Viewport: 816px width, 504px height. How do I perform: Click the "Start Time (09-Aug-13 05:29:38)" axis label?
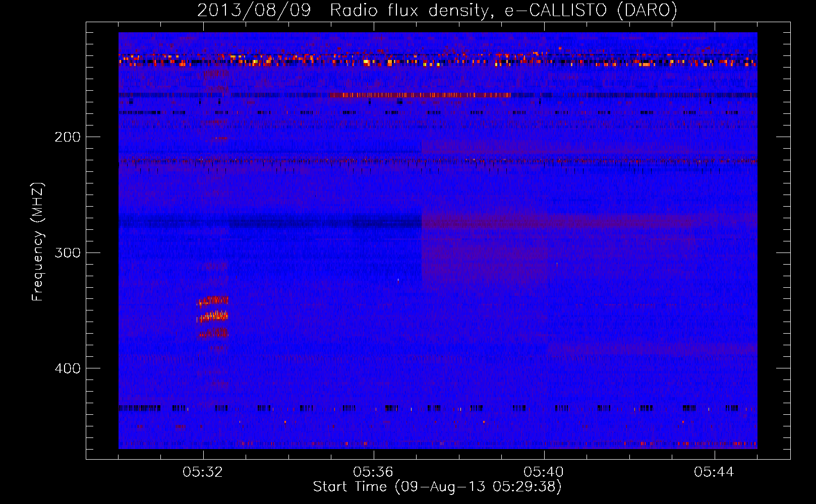[437, 487]
